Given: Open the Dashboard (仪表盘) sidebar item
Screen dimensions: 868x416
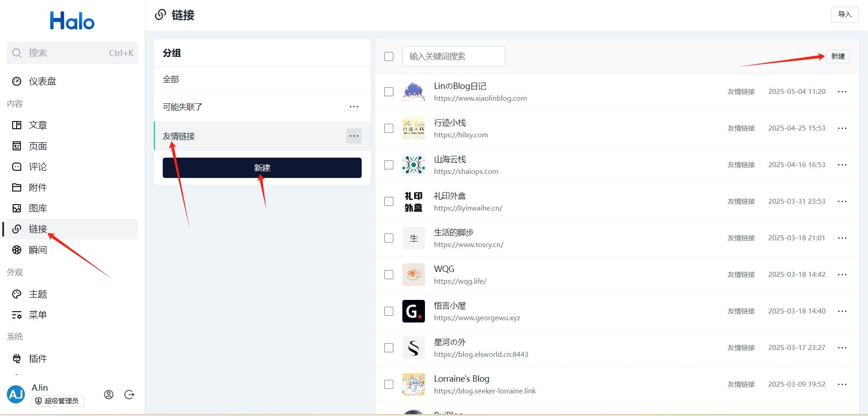Looking at the screenshot, I should 42,81.
